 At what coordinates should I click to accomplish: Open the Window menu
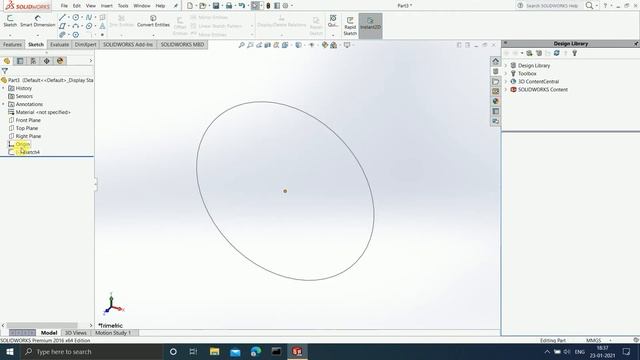coord(142,6)
